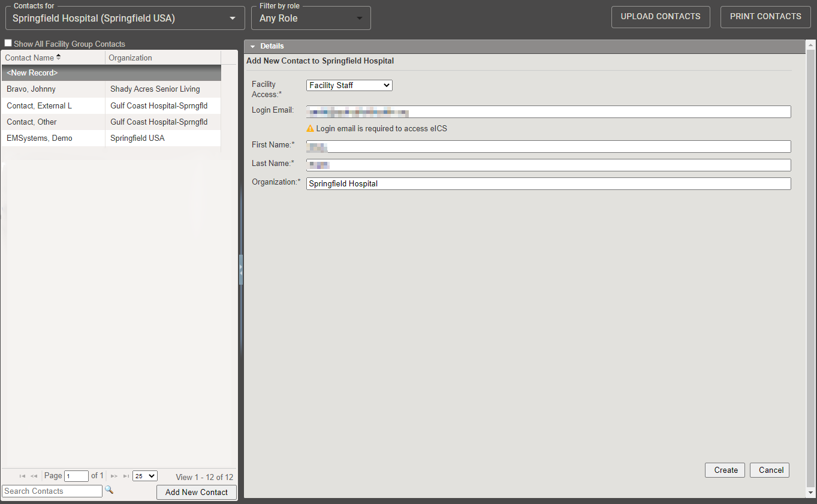Click the Create button
Screen dimensions: 817x504
(x=725, y=470)
